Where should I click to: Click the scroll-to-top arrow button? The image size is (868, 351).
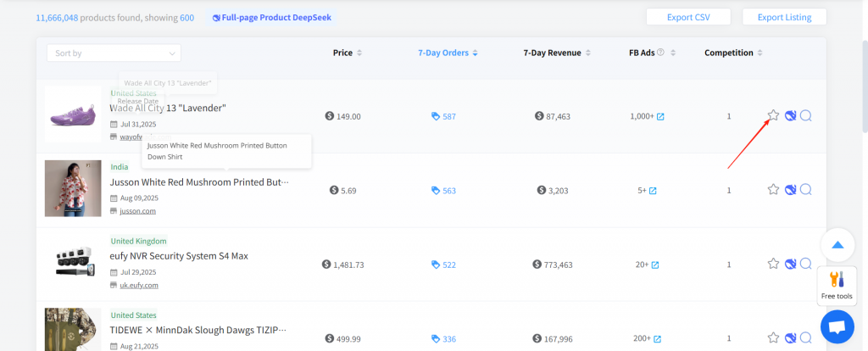point(837,245)
